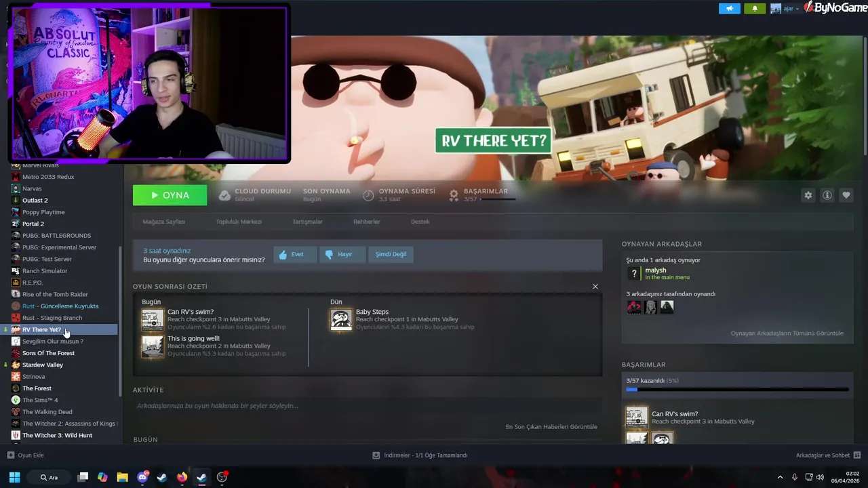
Task: Select Outlast 2 in library list
Action: (x=35, y=201)
